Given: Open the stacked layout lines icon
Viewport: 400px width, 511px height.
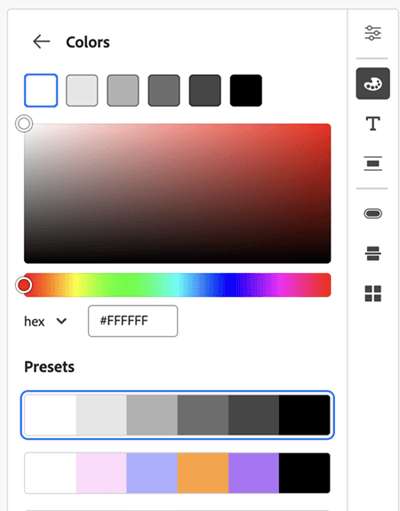Looking at the screenshot, I should pos(373,253).
